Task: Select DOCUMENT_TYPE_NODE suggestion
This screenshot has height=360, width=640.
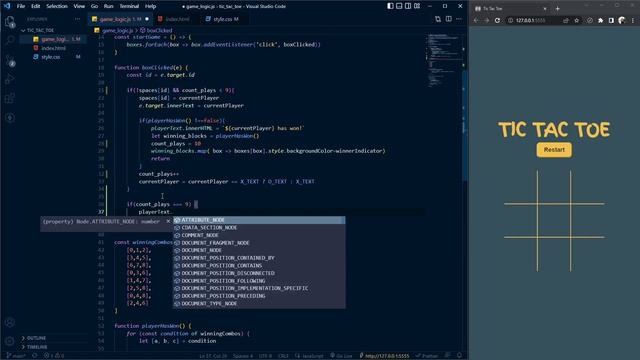Action: click(x=259, y=304)
